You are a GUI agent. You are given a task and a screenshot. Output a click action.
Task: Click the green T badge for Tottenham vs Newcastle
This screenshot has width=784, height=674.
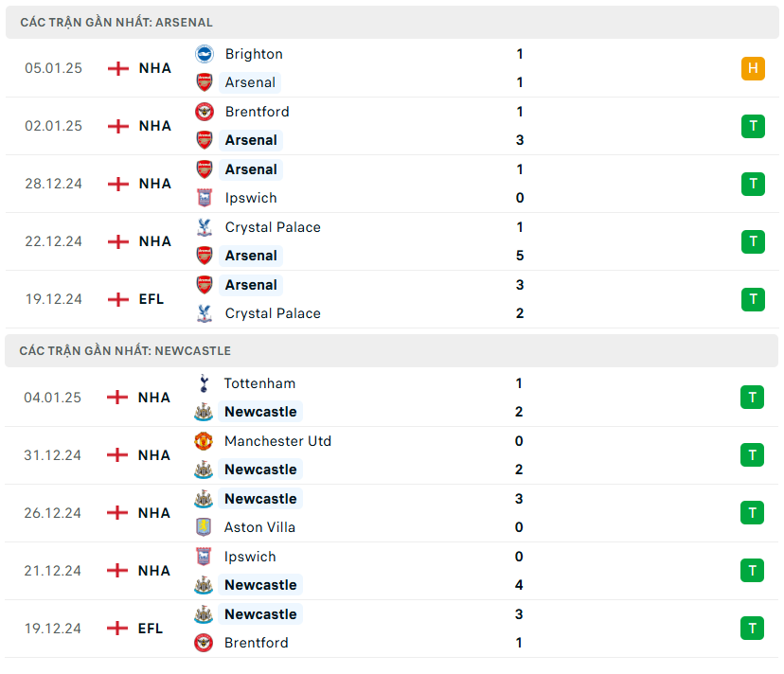pos(752,398)
